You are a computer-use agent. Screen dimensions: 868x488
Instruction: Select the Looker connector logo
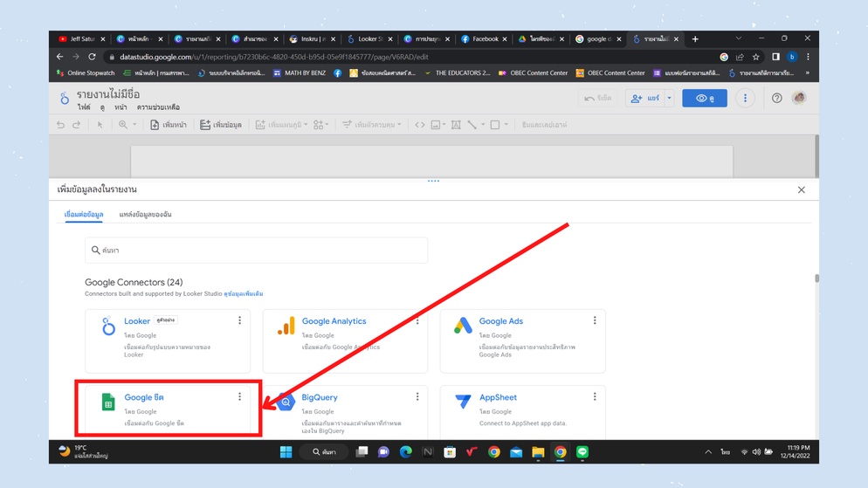[x=108, y=326]
